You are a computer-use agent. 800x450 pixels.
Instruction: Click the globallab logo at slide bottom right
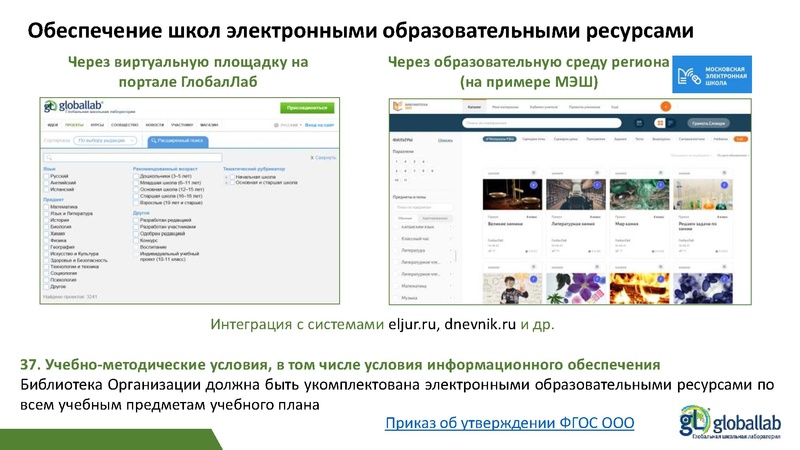[730, 422]
